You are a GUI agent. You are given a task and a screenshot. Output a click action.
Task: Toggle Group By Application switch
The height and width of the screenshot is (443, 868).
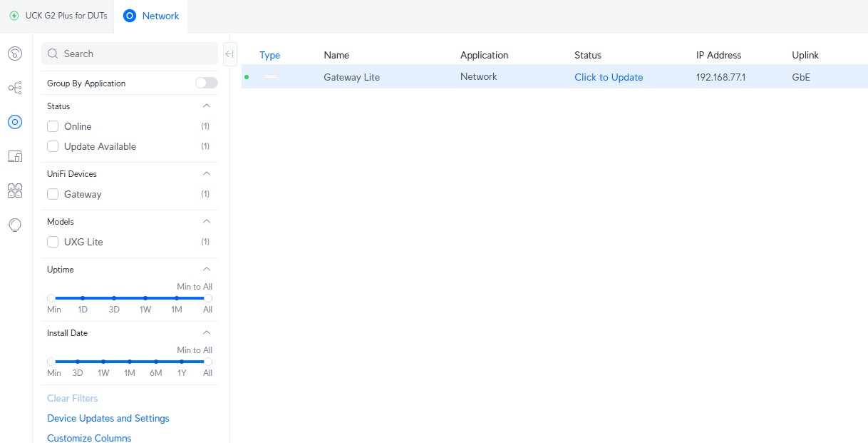(x=207, y=83)
